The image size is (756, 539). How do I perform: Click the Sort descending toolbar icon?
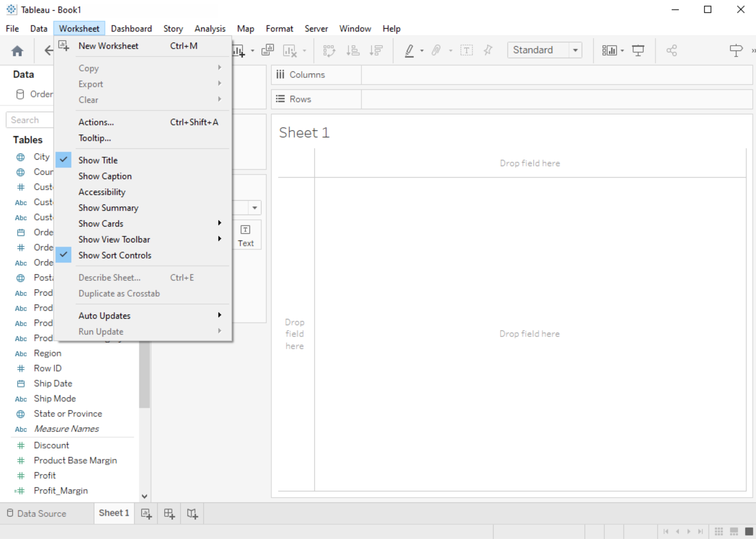click(x=376, y=50)
